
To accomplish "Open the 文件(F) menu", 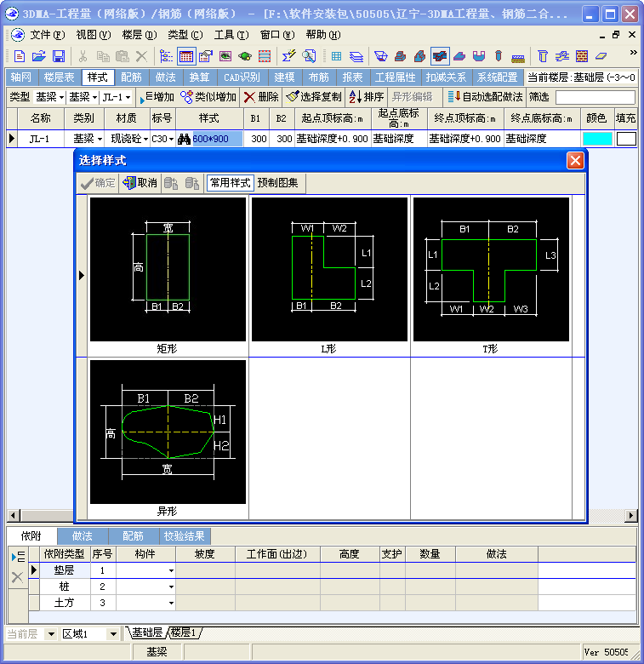I will (47, 35).
